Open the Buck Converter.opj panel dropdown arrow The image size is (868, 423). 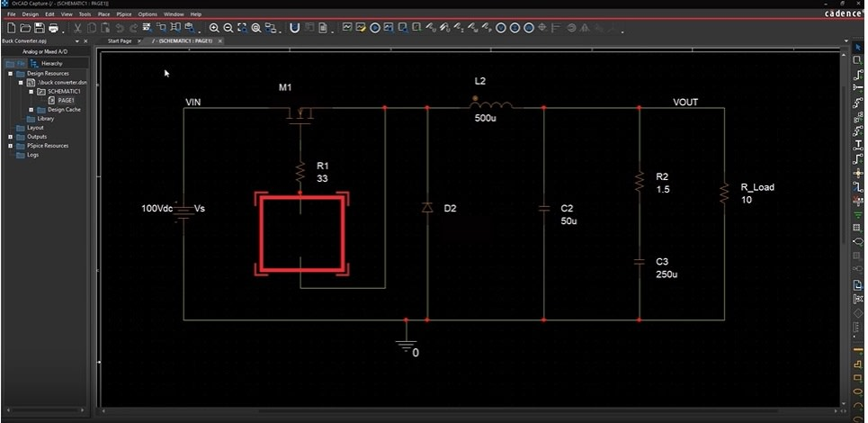pyautogui.click(x=77, y=41)
